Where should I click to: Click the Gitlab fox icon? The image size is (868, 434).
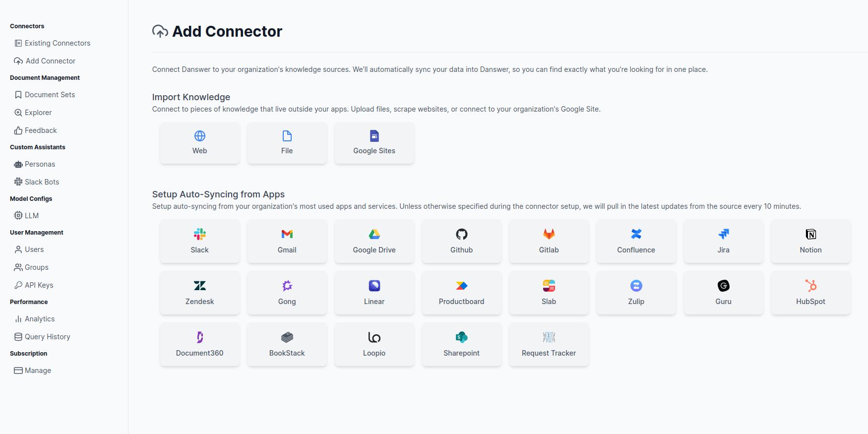[x=549, y=234]
